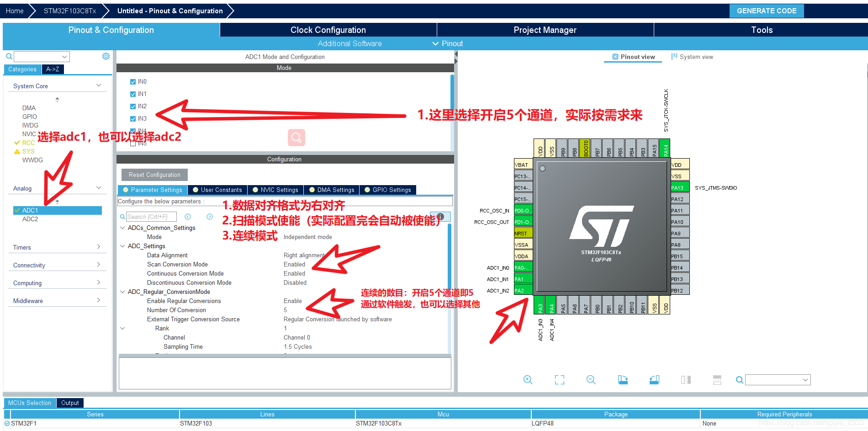Select GPIO in System Core list
Screen dimensions: 868x431
point(30,117)
